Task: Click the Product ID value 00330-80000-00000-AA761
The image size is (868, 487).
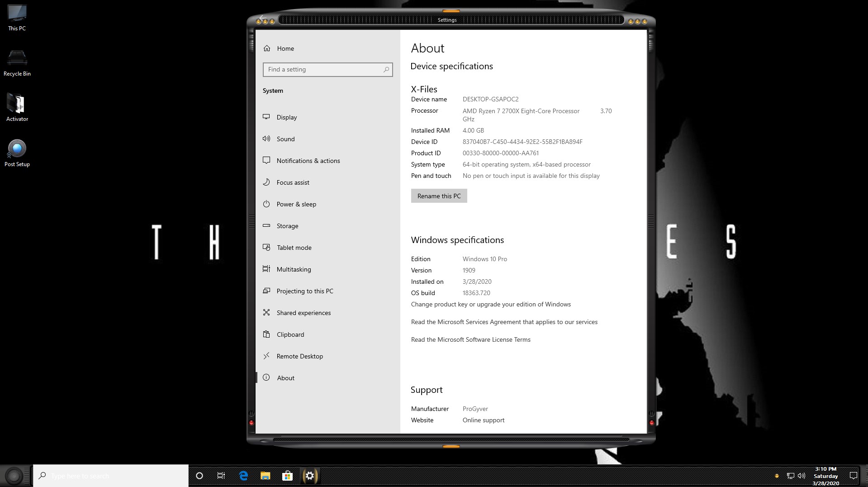Action: pos(500,153)
